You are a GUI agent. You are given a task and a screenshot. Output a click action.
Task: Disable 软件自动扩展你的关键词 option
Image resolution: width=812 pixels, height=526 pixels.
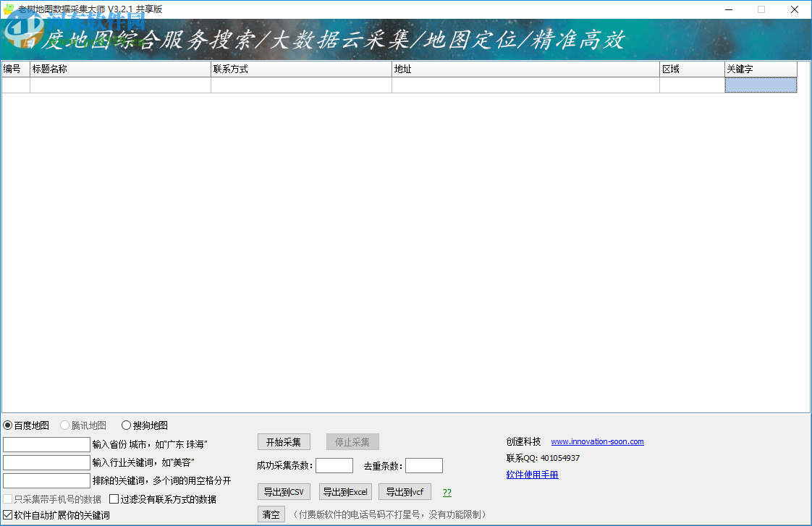pos(7,514)
